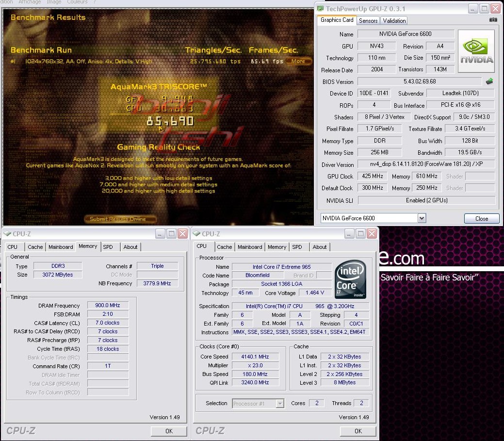Viewport: 504px width, 441px height.
Task: Click the Core Speed value 4140.1 MHz
Action: click(x=255, y=357)
